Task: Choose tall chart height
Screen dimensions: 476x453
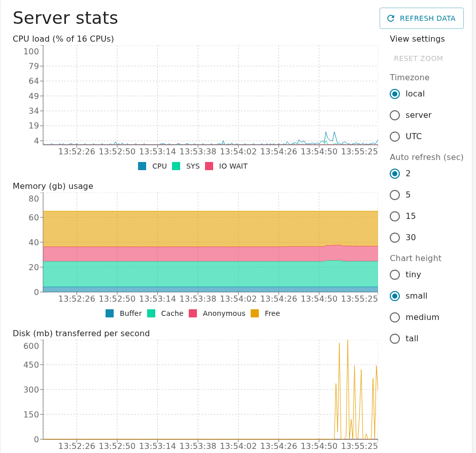Action: 395,338
